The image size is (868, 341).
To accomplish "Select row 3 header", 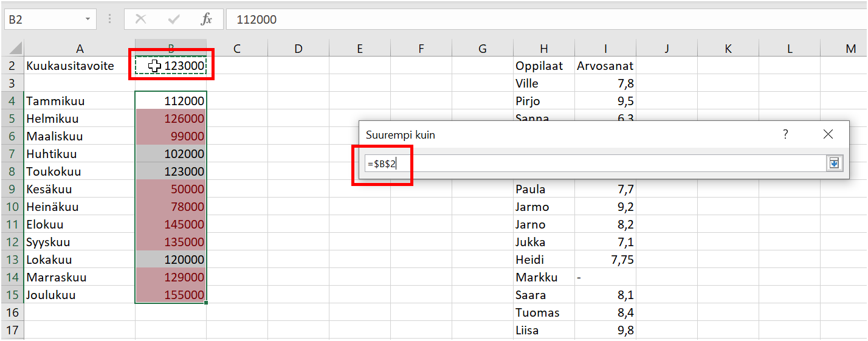I will [x=12, y=83].
